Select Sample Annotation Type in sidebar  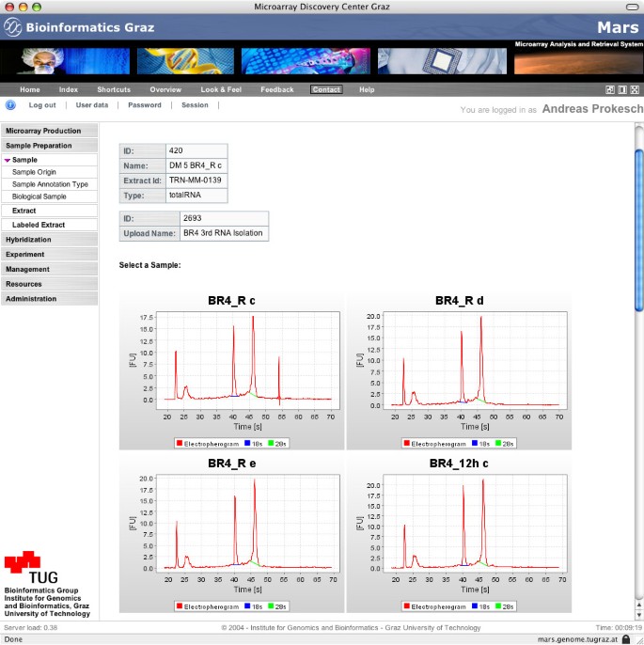(x=50, y=184)
